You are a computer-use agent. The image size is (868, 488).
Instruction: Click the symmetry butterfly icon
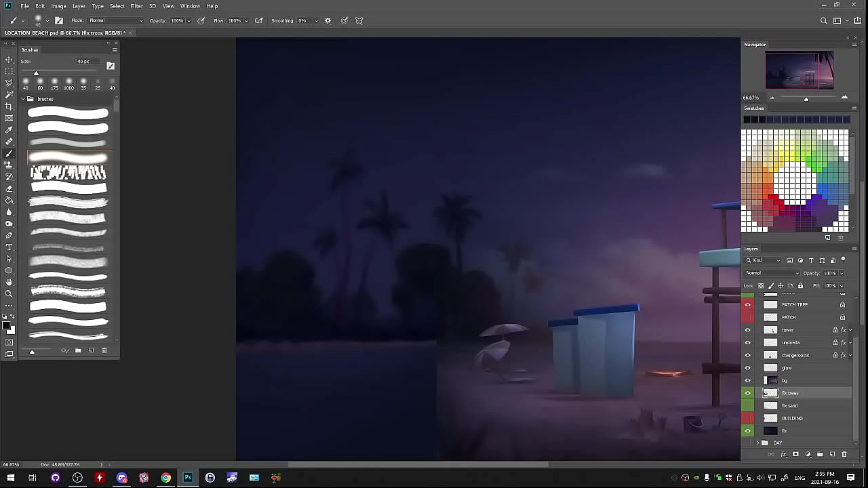click(x=359, y=21)
